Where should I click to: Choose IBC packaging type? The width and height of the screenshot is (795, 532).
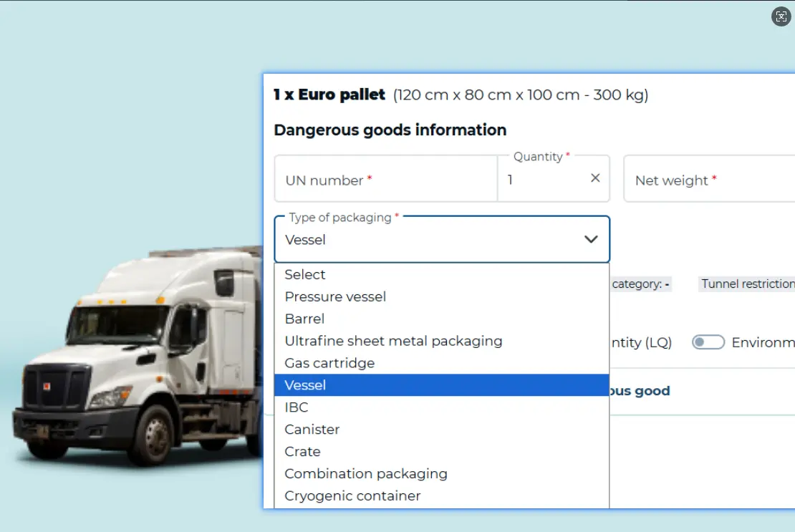pos(442,407)
